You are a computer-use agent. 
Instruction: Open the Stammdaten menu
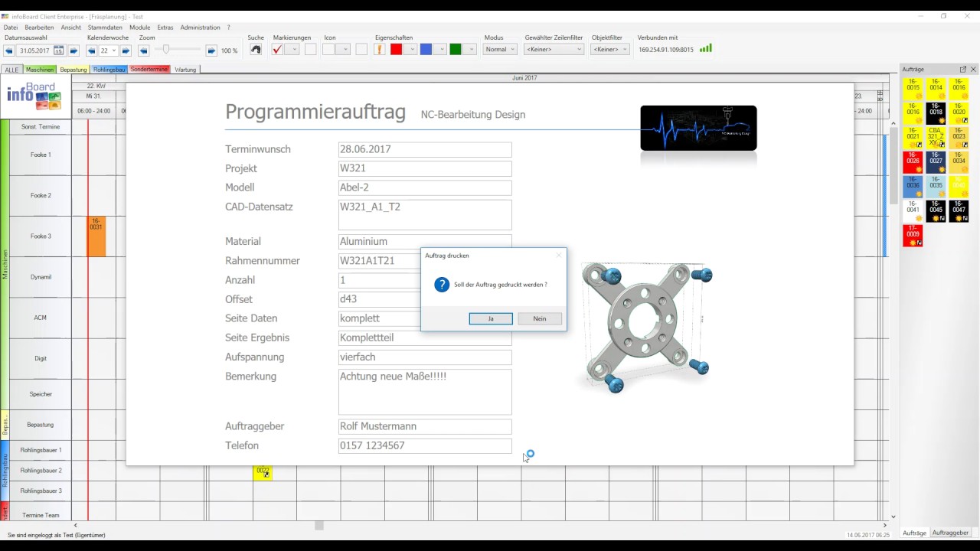click(x=105, y=28)
